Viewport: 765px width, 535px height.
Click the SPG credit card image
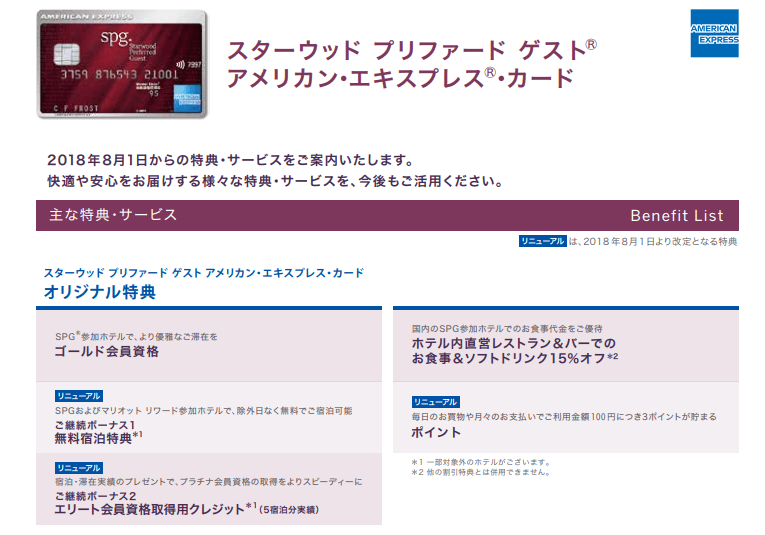point(121,64)
